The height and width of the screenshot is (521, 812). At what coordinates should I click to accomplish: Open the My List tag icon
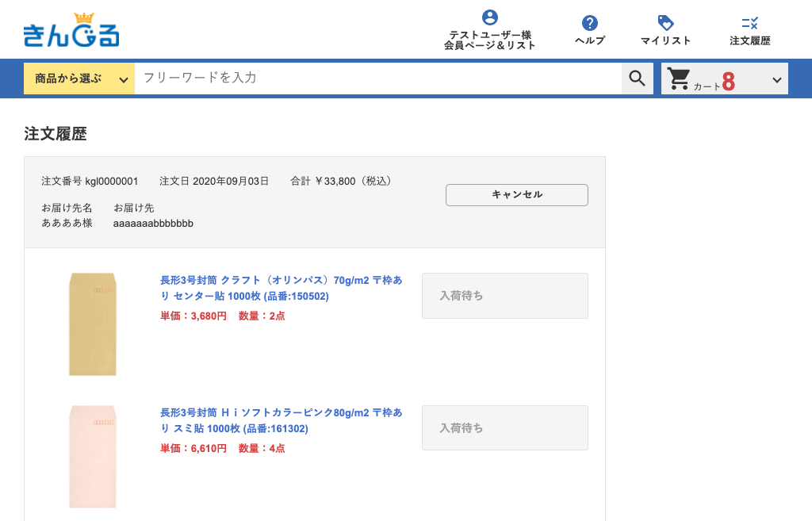[x=665, y=23]
